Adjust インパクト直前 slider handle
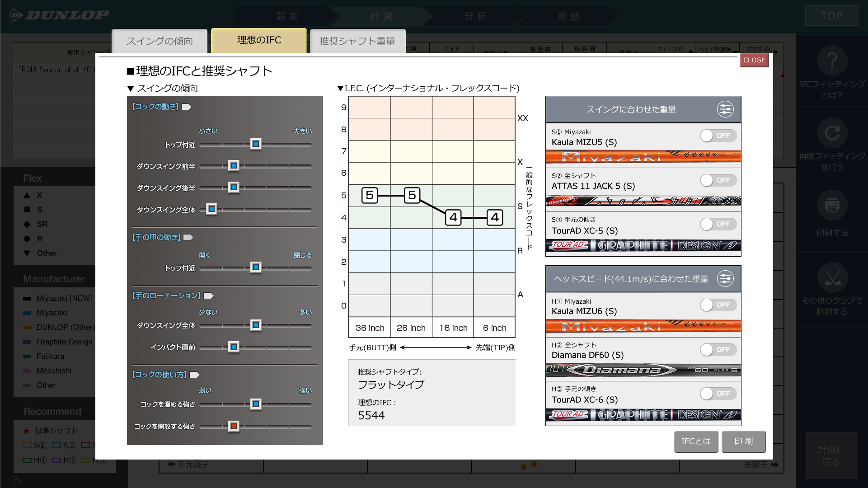The height and width of the screenshot is (488, 868). pos(234,347)
